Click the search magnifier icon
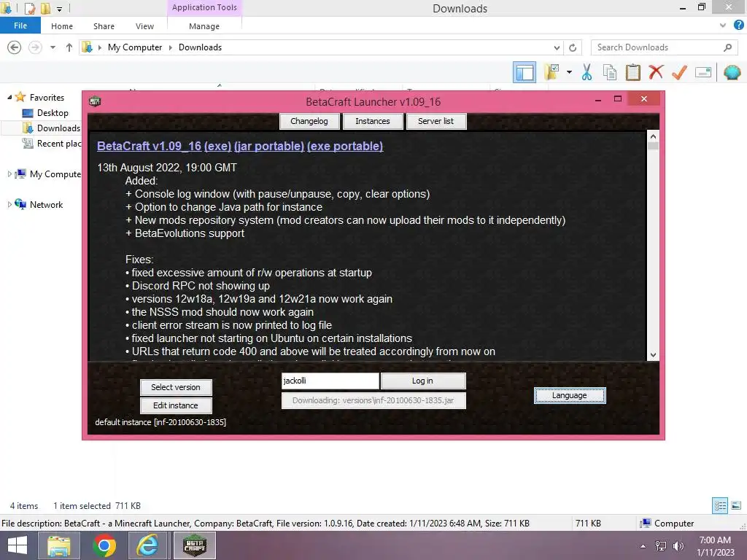Screen dimensions: 747x560 click(727, 47)
